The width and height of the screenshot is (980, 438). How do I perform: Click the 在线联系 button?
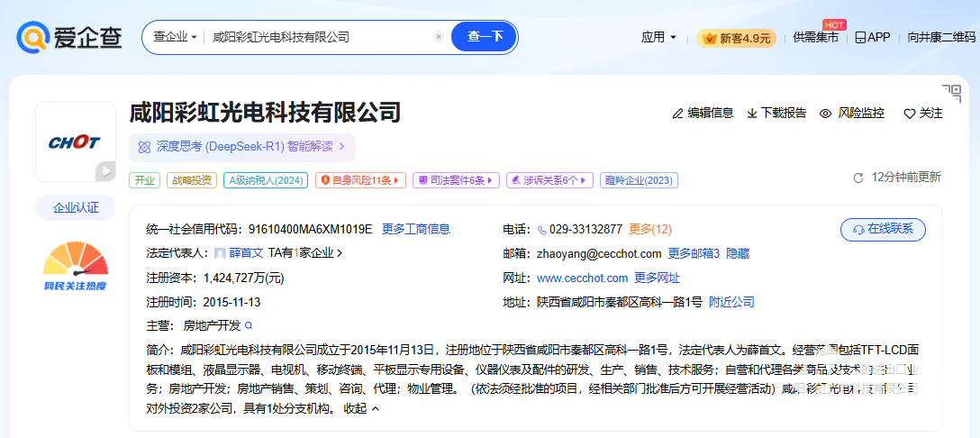pos(882,229)
